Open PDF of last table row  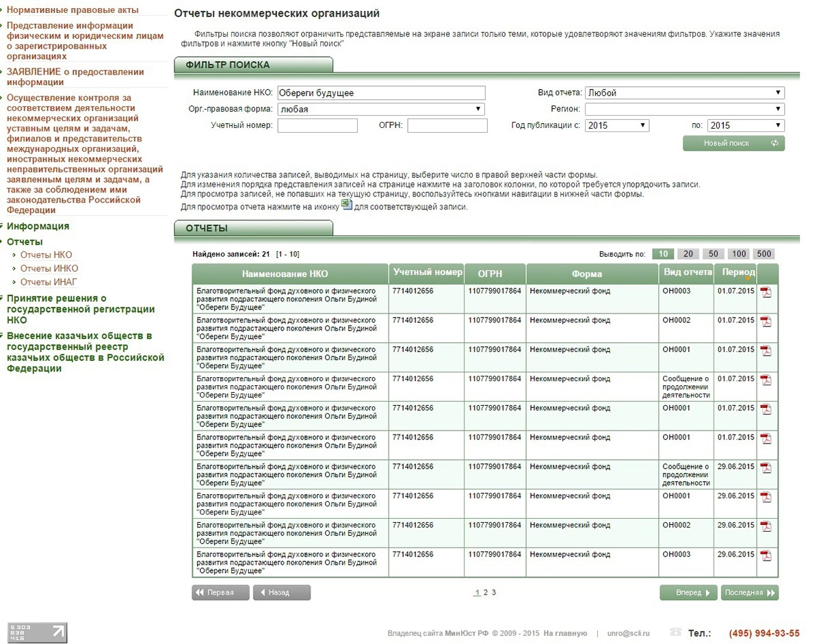pos(766,556)
